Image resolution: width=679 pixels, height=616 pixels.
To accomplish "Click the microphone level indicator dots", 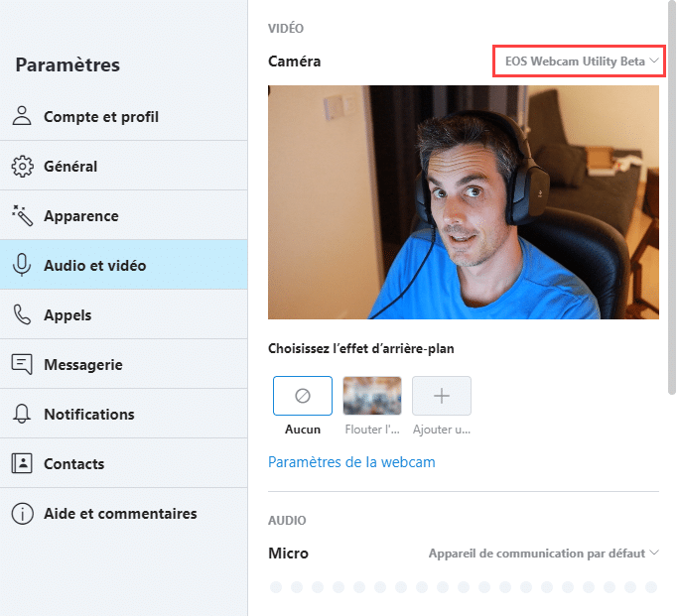I will [464, 587].
